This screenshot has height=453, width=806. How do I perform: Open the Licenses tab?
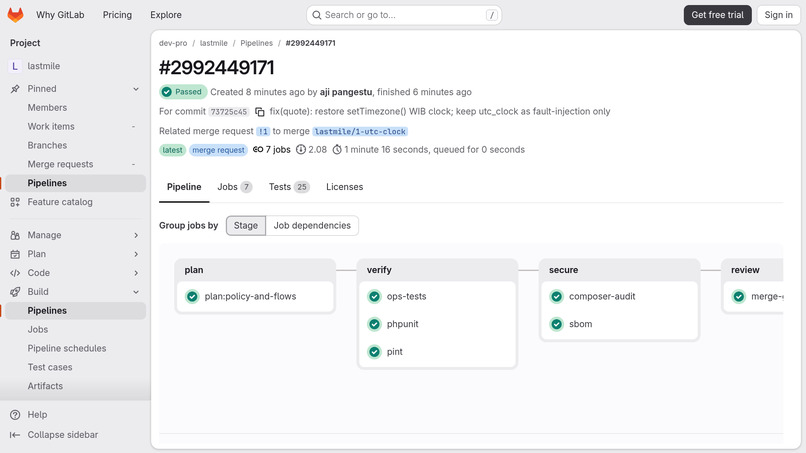click(344, 187)
